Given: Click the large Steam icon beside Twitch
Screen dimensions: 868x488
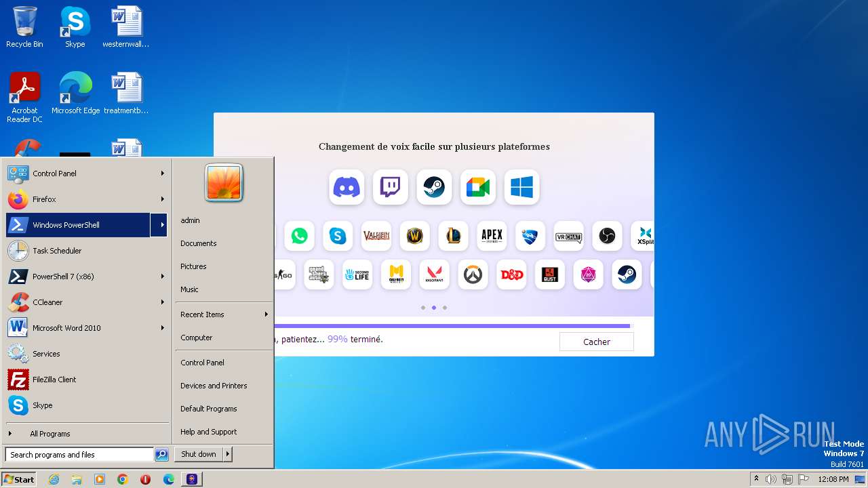Looking at the screenshot, I should (x=434, y=187).
